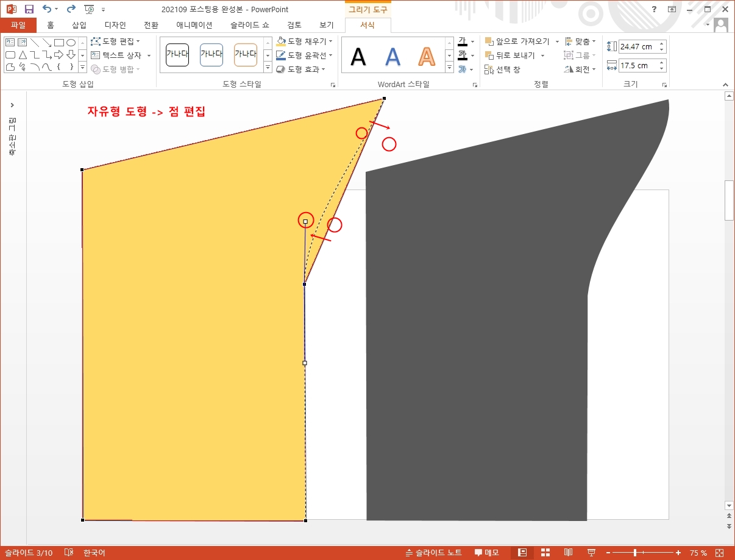Expand the shape styles gallery
Viewport: 735px width, 560px height.
[x=268, y=67]
